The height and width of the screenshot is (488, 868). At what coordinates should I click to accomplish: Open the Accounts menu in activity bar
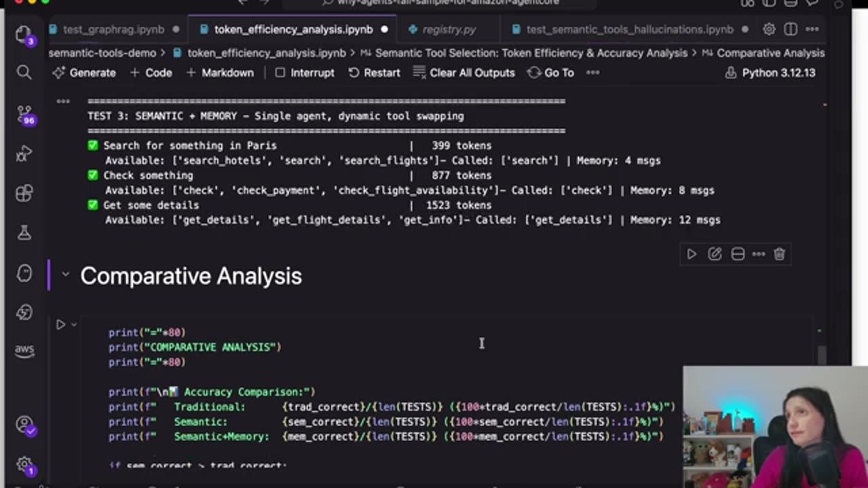[x=25, y=426]
